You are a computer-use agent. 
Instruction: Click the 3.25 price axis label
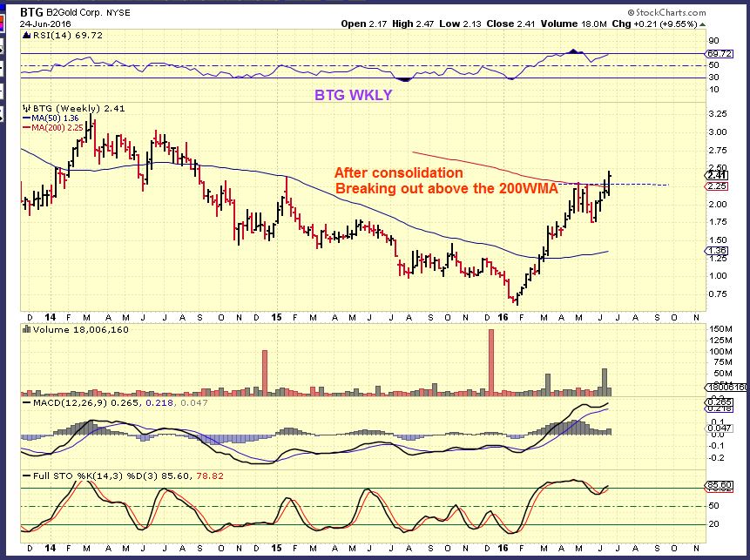click(718, 114)
